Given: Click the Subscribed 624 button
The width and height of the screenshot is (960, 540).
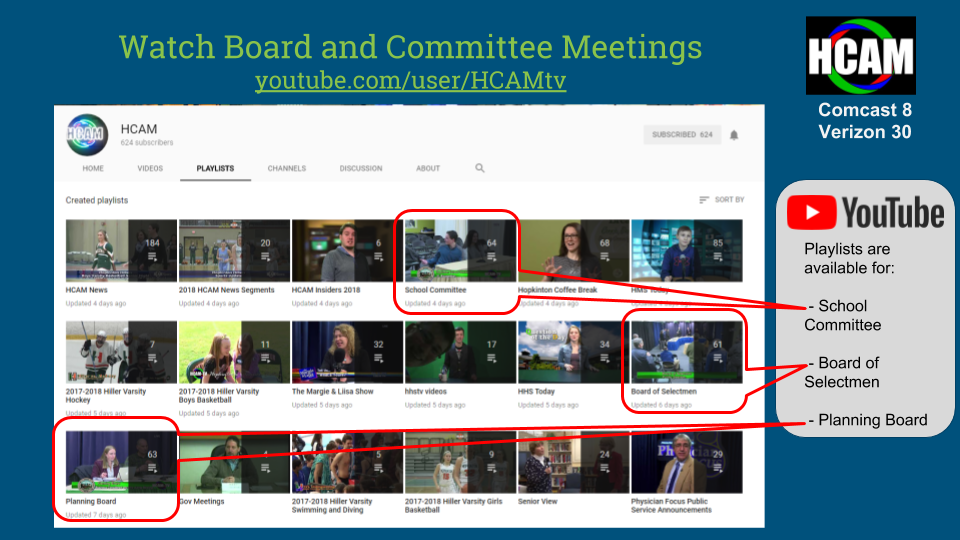Looking at the screenshot, I should (x=682, y=135).
